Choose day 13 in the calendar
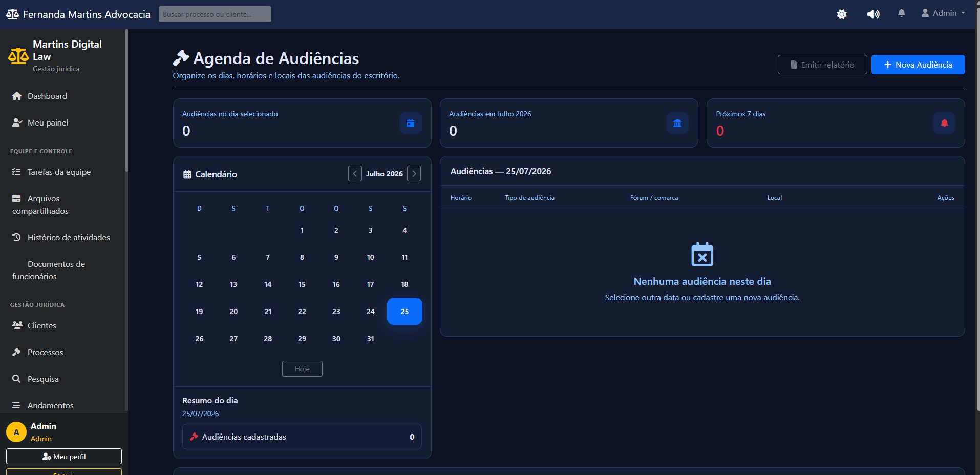Viewport: 980px width, 475px height. [233, 284]
